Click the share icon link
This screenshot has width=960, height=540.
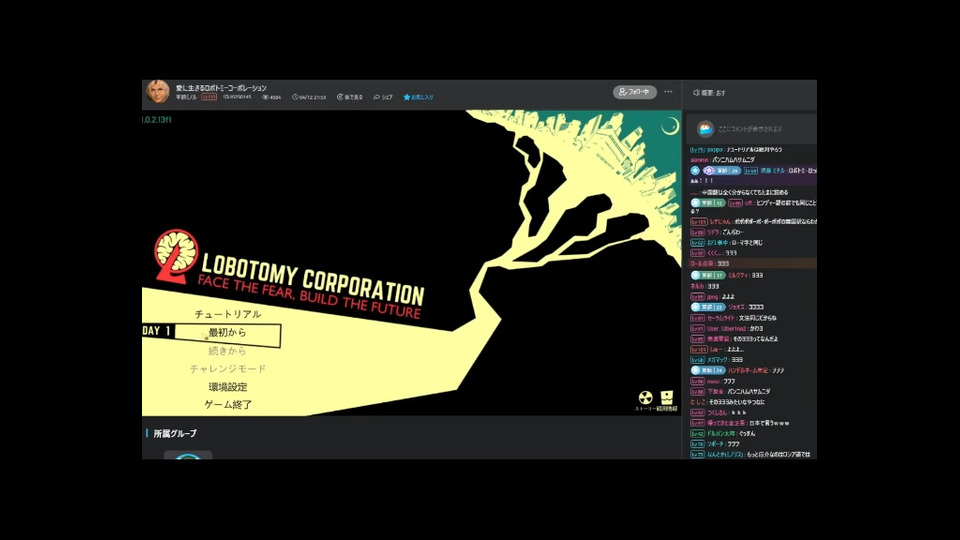click(383, 97)
